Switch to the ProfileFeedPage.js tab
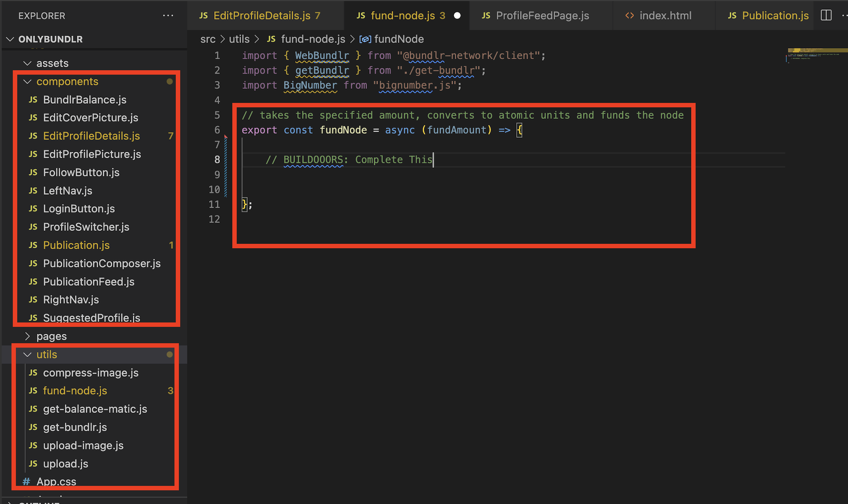 [x=542, y=15]
